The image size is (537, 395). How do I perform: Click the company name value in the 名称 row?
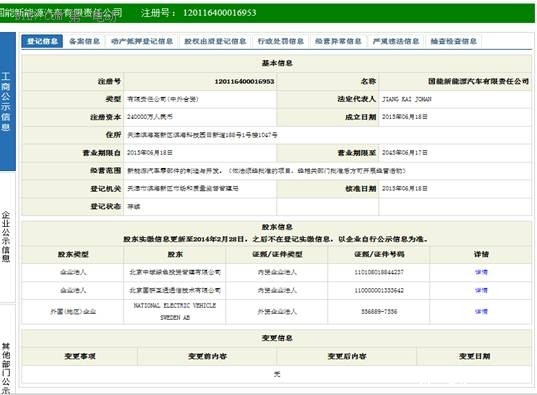point(478,82)
